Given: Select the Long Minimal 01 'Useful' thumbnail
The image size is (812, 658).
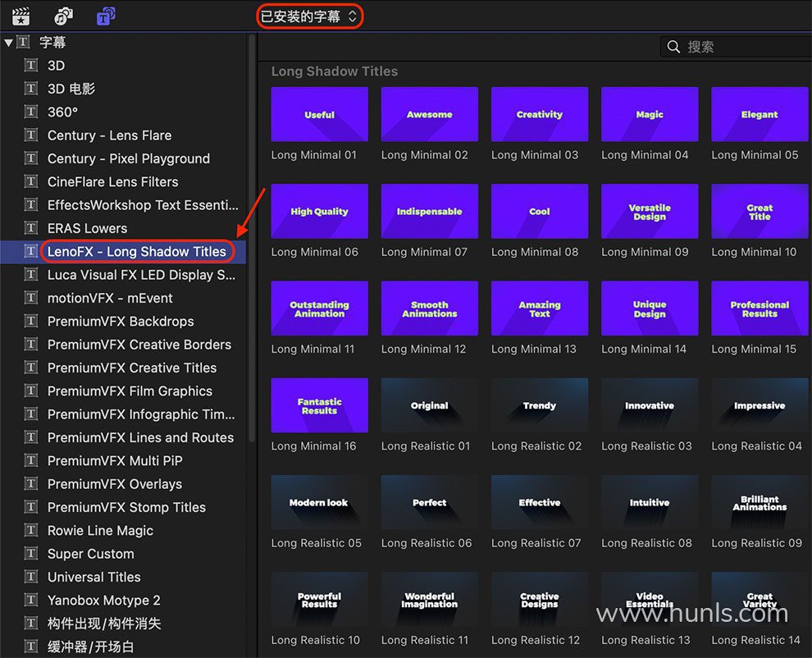Looking at the screenshot, I should click(x=320, y=114).
